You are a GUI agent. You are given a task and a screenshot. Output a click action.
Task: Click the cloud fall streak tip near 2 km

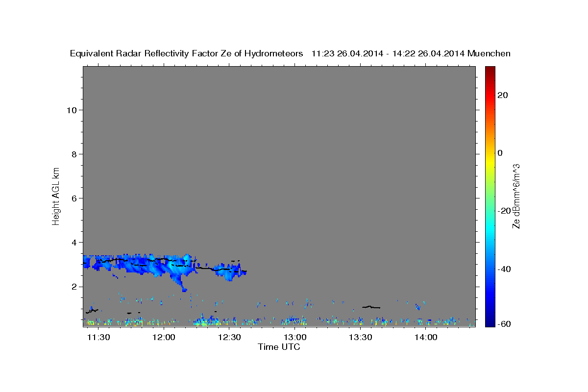[x=184, y=290]
